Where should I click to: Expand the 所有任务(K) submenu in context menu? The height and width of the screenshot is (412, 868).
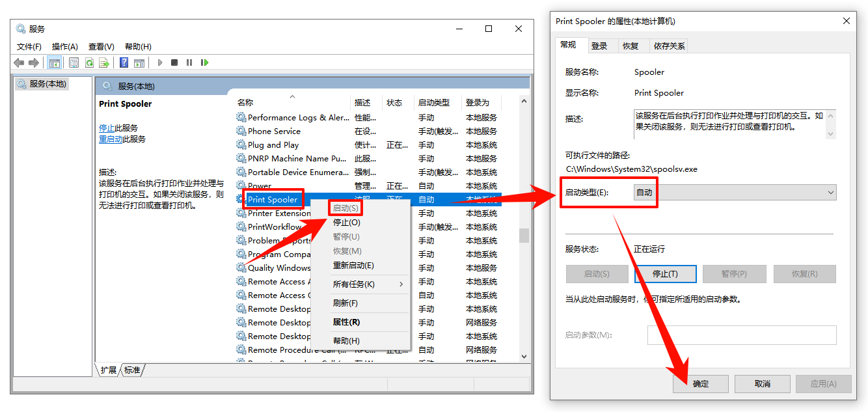368,284
